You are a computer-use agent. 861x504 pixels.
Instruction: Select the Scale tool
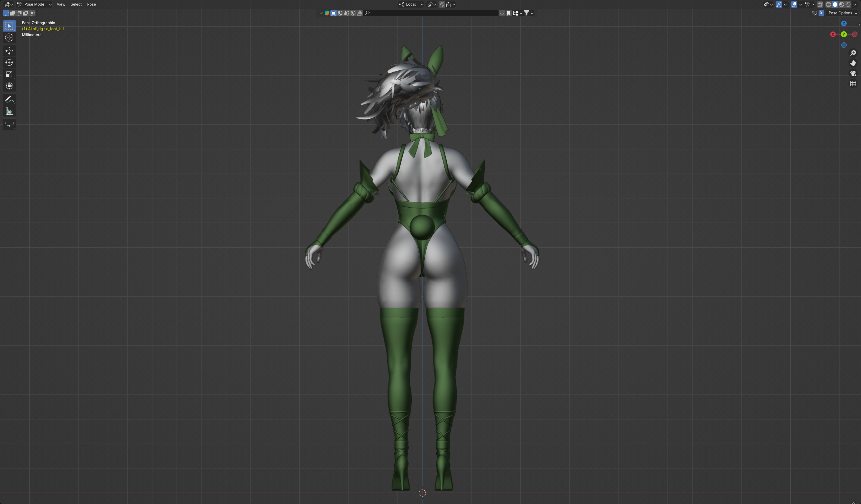[9, 74]
